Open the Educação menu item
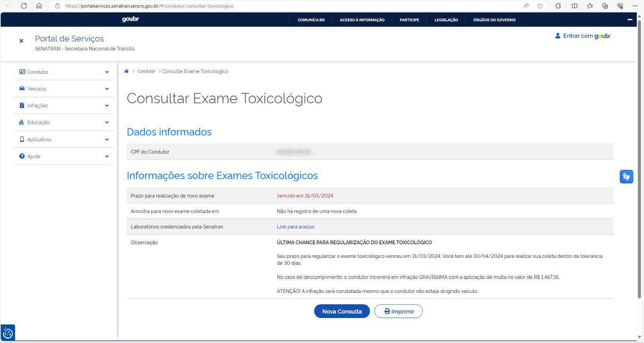Viewport: 644px width, 343px height. (x=64, y=123)
